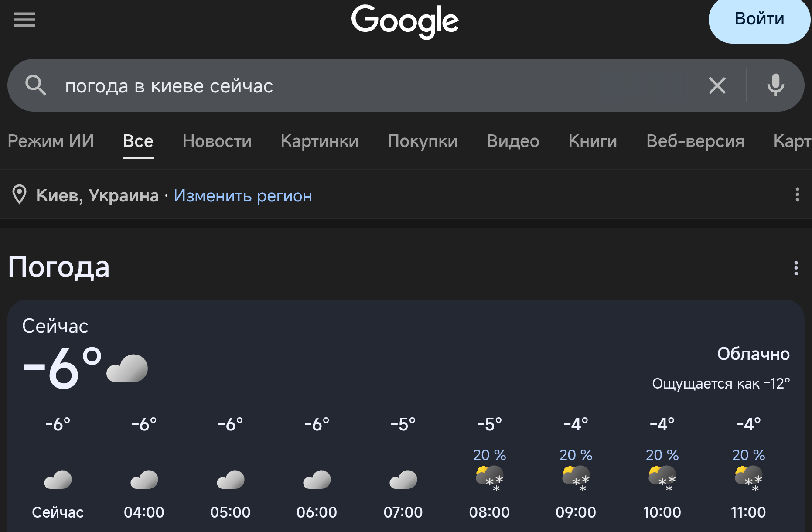Start voice search with microphone icon
Viewport: 812px width, 532px height.
[x=775, y=85]
